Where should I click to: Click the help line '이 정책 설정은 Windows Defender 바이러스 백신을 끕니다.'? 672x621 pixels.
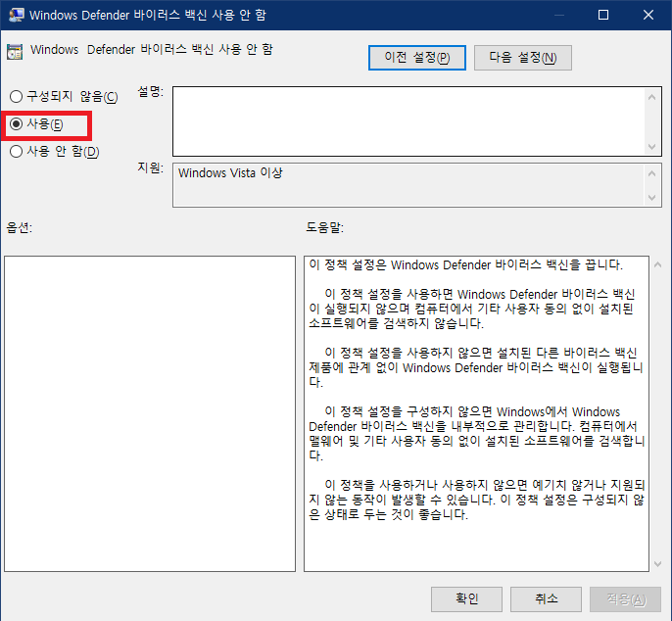point(466,264)
